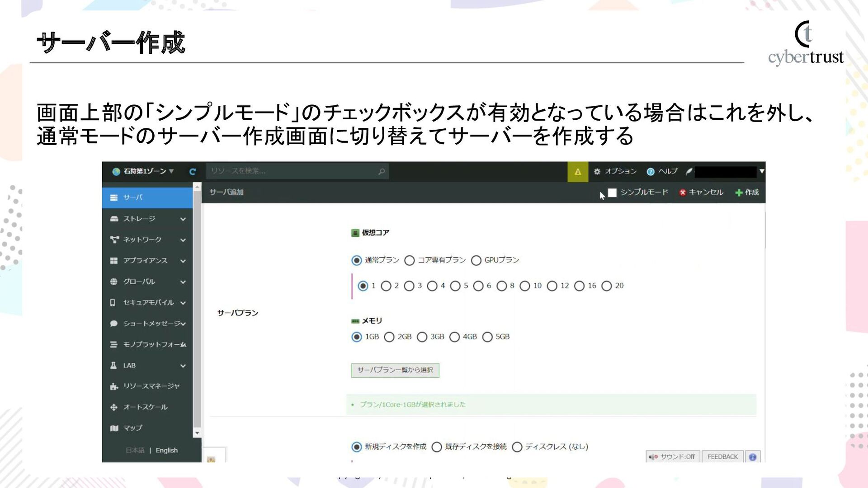Click the green plus 作成 icon
868x488 pixels.
click(739, 192)
